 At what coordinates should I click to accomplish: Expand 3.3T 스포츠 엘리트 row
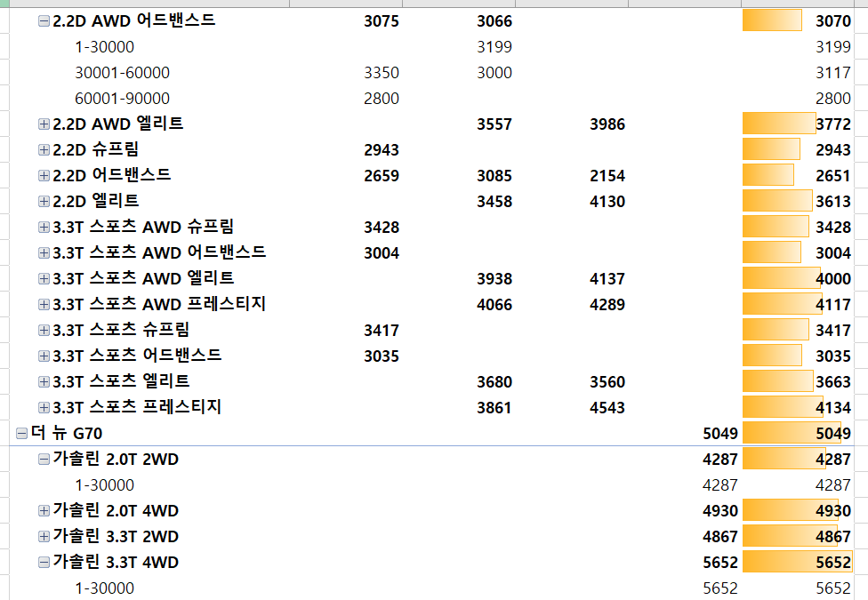[x=44, y=382]
